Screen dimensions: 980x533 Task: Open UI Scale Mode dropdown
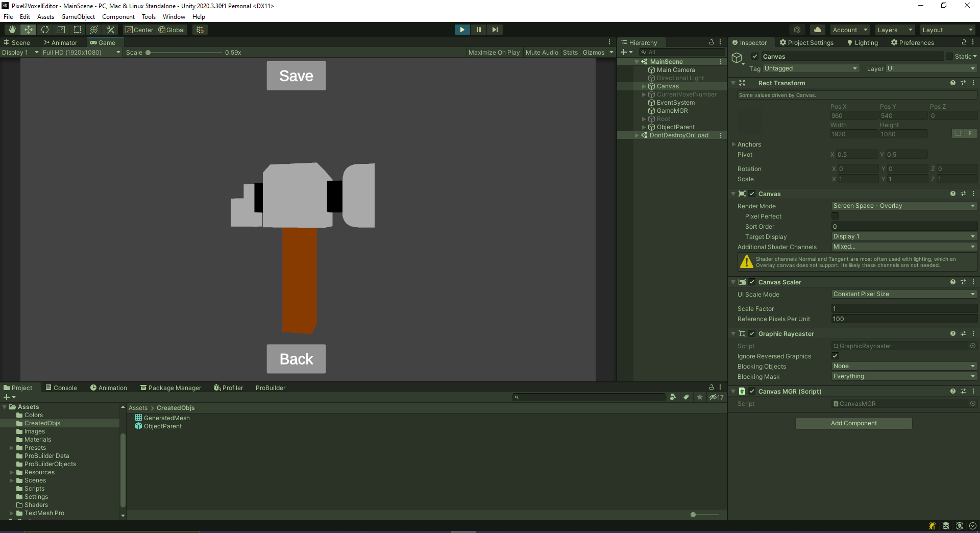click(x=904, y=295)
